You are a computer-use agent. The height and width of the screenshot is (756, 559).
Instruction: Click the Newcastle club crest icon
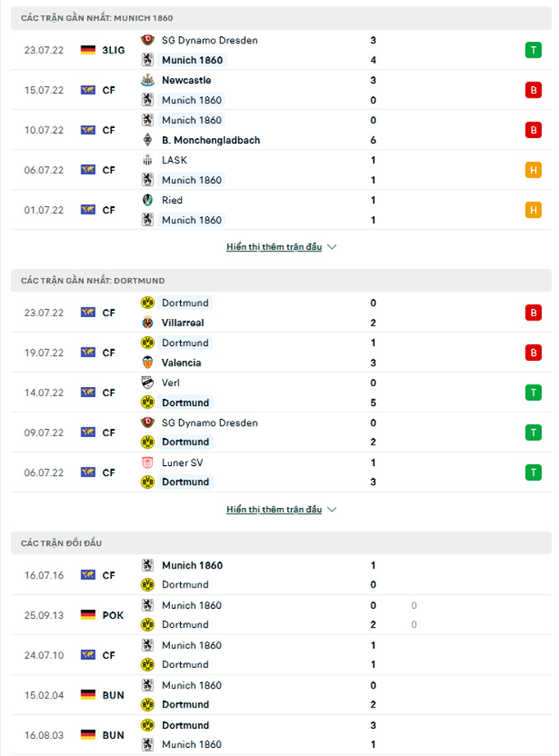[x=148, y=80]
